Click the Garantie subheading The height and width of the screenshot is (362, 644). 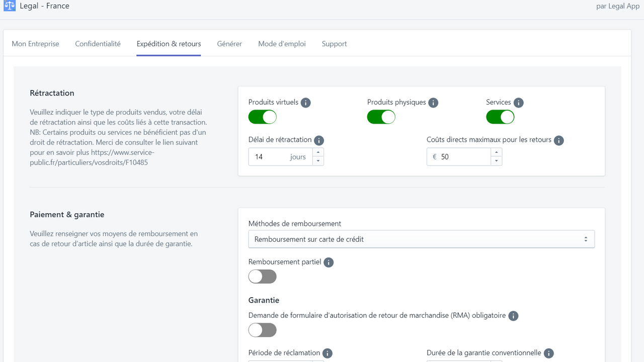(x=264, y=300)
